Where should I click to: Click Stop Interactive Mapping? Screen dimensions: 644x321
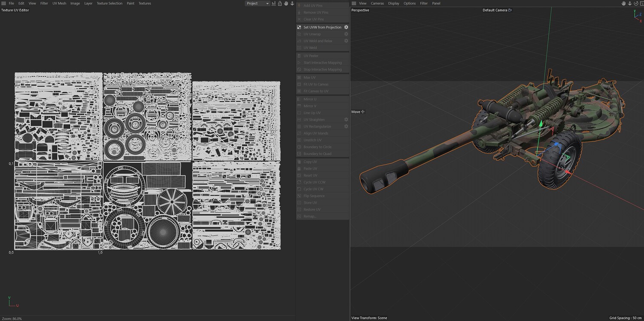[322, 70]
